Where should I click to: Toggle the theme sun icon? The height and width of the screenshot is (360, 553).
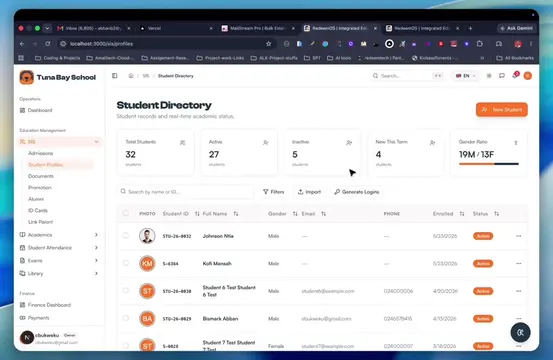click(489, 76)
